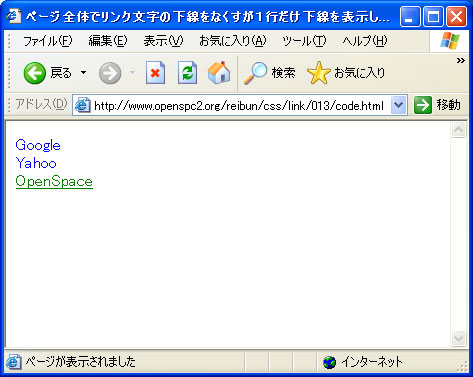The width and height of the screenshot is (473, 377).
Task: Go to the Home page icon
Action: pos(219,72)
